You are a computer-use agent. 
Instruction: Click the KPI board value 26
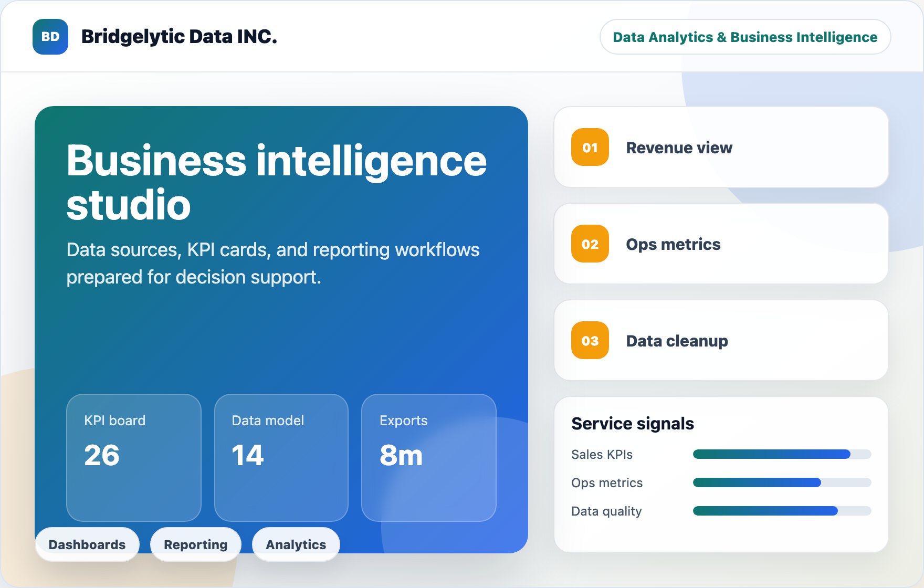click(102, 455)
